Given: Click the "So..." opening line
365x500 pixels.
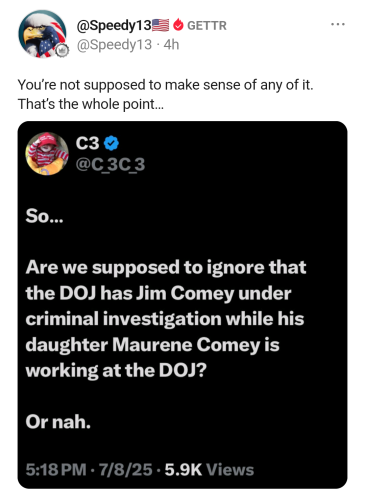Looking at the screenshot, I should (44, 216).
